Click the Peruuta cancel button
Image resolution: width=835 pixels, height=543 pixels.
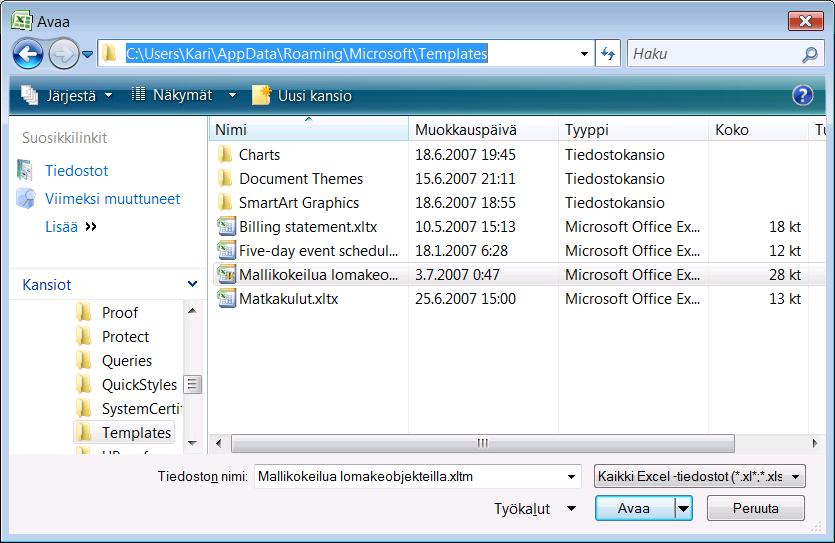(x=756, y=508)
